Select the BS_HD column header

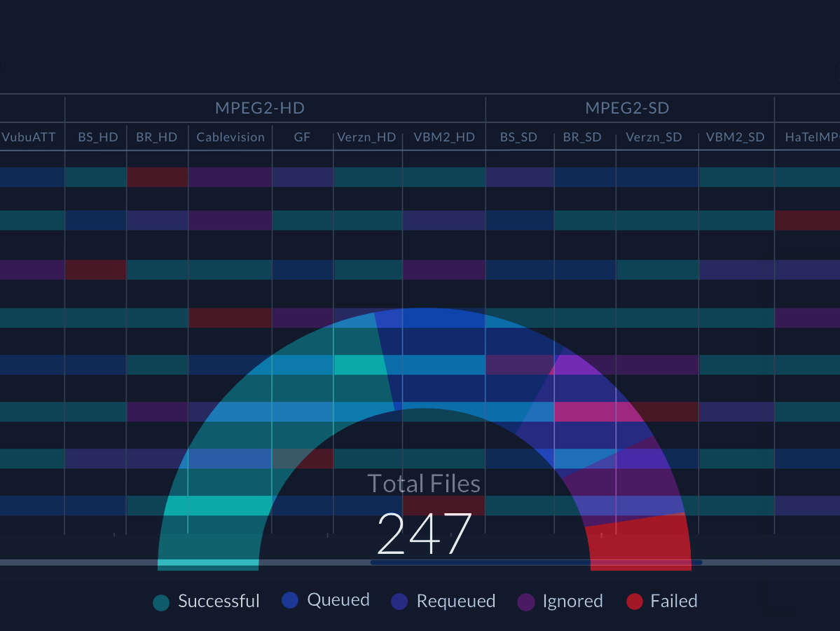[x=98, y=137]
